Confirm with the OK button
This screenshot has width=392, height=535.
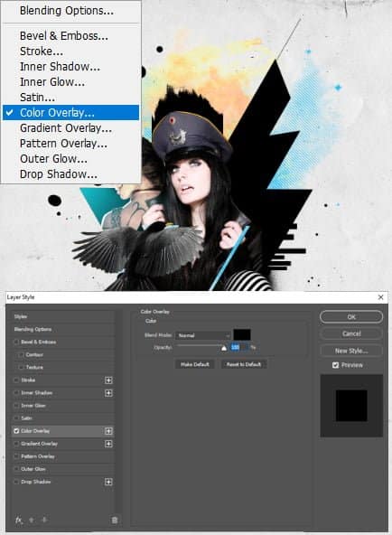click(351, 316)
